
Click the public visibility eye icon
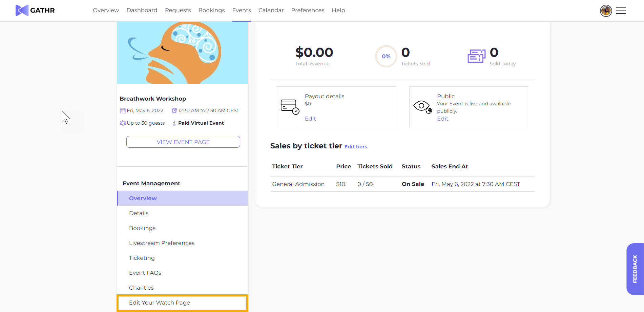click(422, 107)
